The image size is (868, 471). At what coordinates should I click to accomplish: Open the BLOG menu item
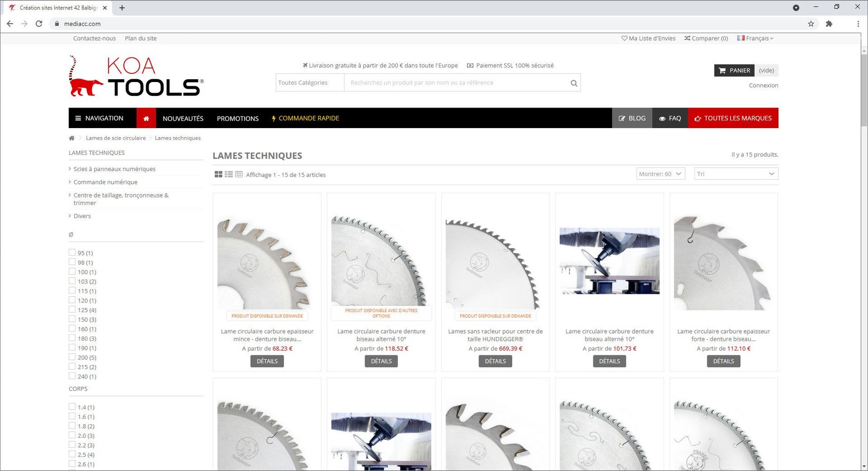pyautogui.click(x=632, y=118)
